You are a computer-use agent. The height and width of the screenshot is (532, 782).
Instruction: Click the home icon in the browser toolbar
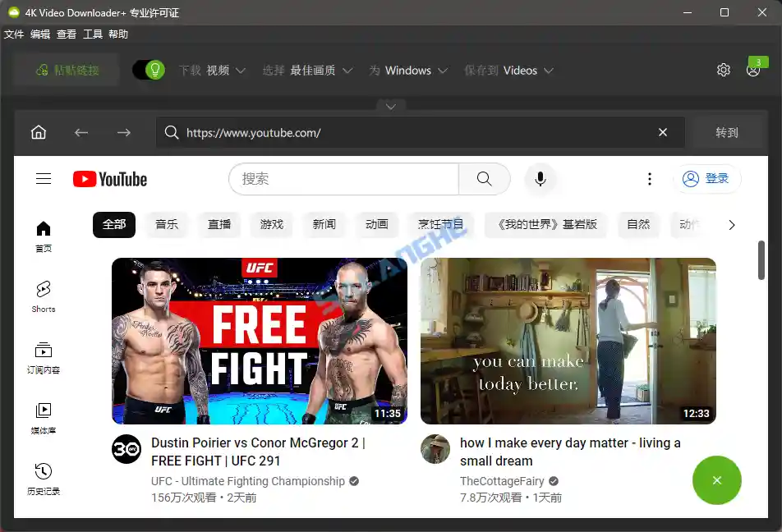38,132
